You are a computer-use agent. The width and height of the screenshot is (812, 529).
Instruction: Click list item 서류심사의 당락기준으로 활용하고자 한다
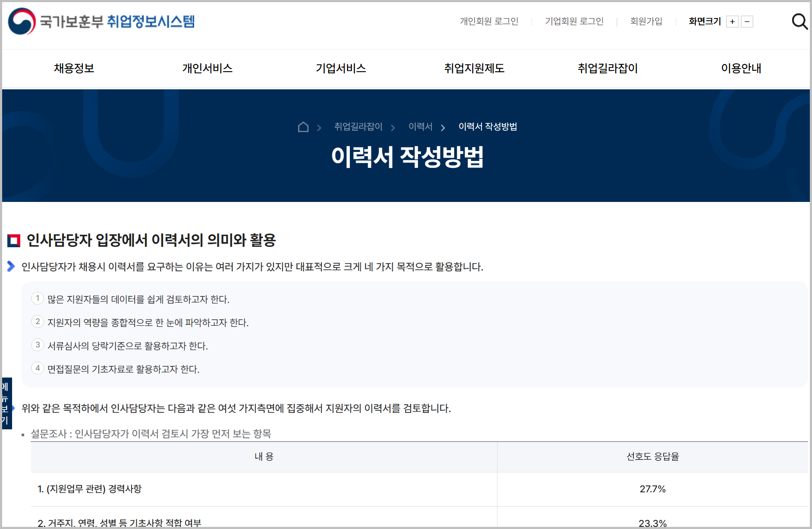(x=128, y=346)
